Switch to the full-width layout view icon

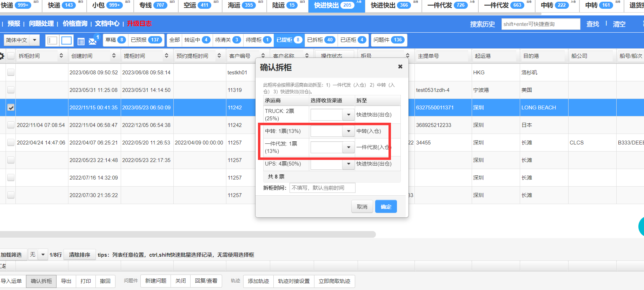point(66,41)
